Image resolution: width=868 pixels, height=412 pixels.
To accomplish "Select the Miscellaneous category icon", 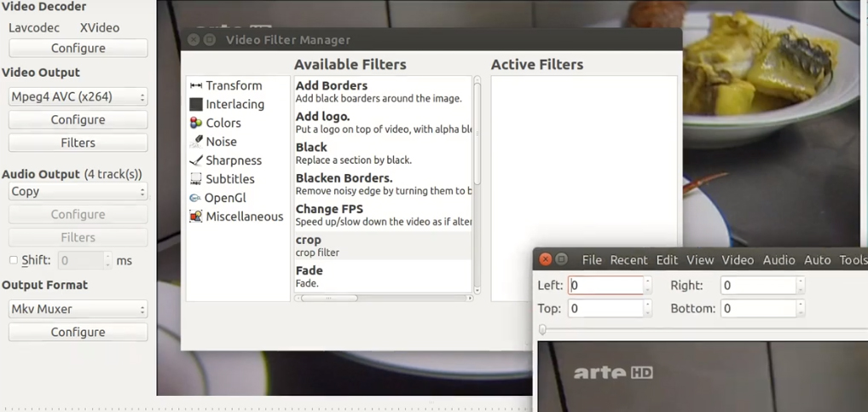I will point(196,217).
